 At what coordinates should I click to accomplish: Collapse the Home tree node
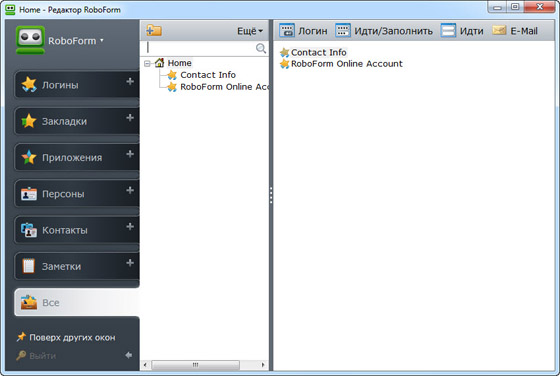pyautogui.click(x=147, y=64)
